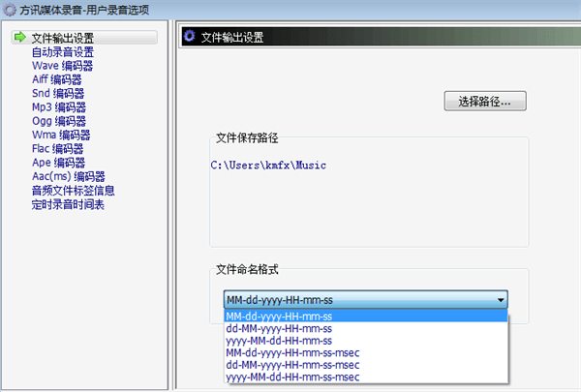Image resolution: width=581 pixels, height=392 pixels.
Task: Click the app icon in the title bar
Action: 10,10
